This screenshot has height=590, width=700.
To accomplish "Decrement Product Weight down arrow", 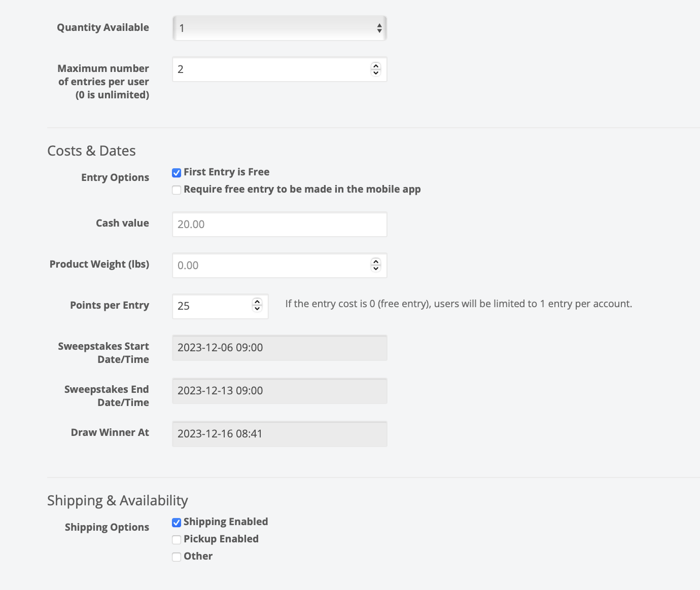I will click(376, 269).
